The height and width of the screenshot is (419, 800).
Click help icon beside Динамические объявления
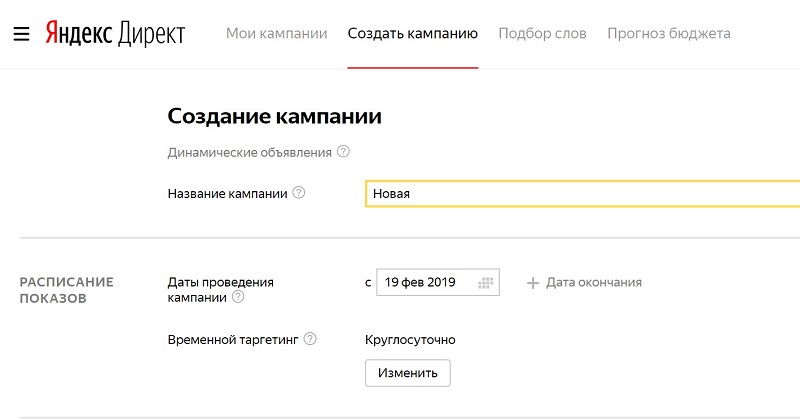(x=344, y=152)
